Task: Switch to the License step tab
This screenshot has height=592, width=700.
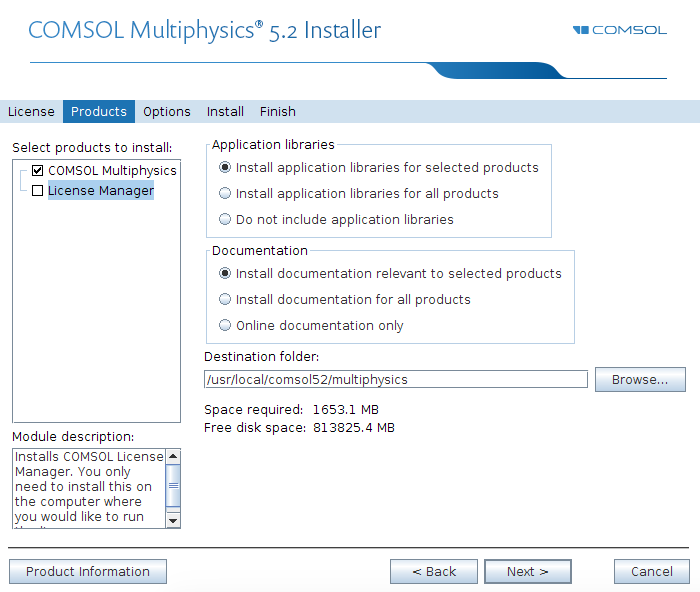Action: (x=31, y=112)
